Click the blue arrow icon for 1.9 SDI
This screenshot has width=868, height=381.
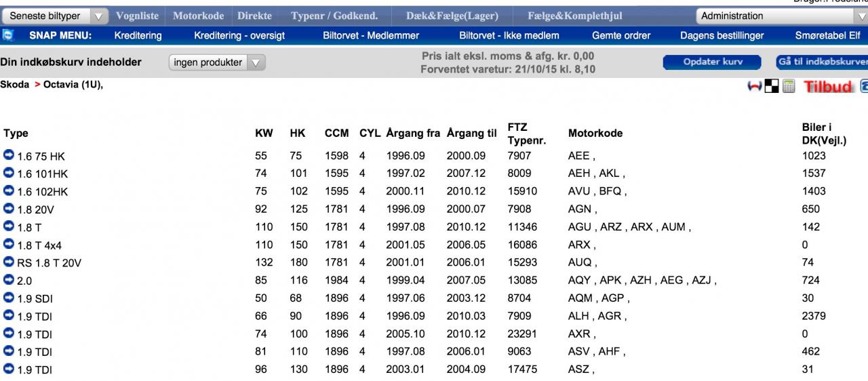pos(9,298)
